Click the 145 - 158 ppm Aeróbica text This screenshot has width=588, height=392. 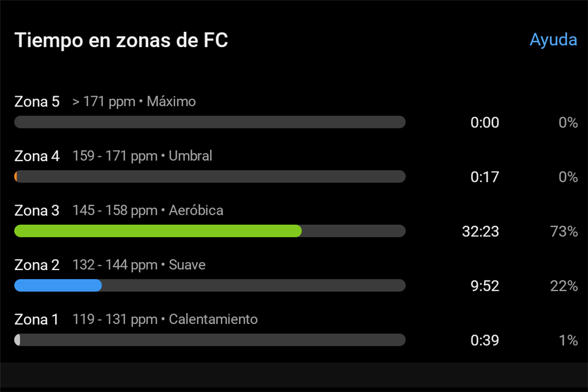coord(148,211)
